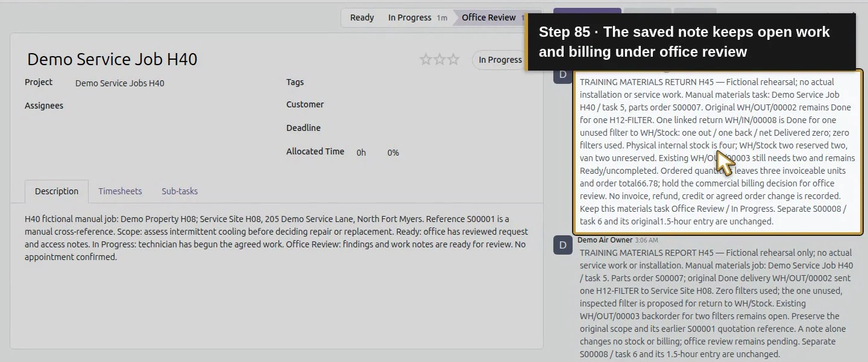Move task to Ready stage
The image size is (868, 362).
362,17
